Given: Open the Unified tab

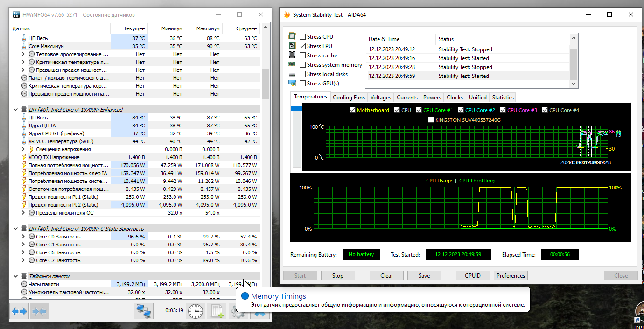Looking at the screenshot, I should (477, 98).
